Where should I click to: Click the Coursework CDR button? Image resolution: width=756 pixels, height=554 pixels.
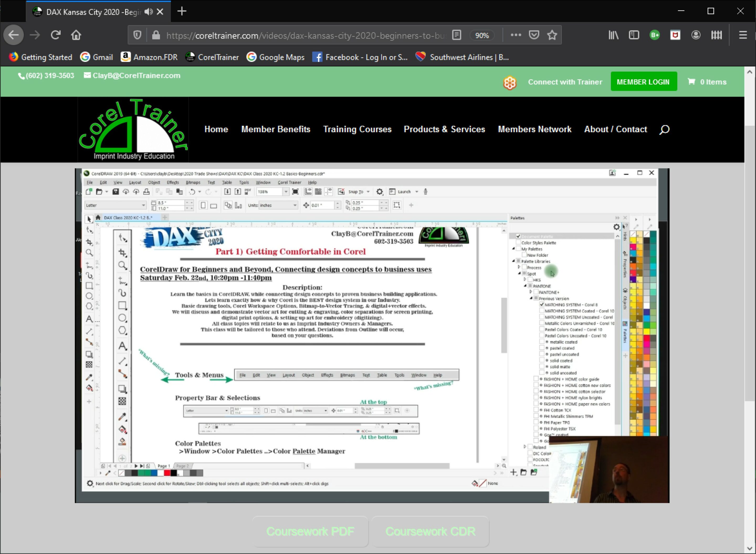[430, 531]
